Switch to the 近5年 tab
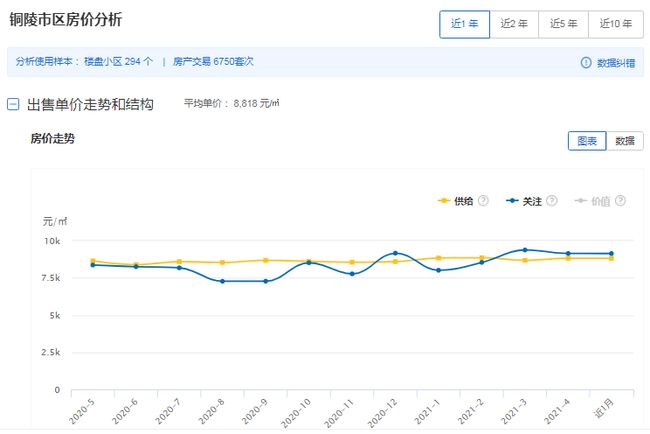Screen dimensions: 650x434 563,24
